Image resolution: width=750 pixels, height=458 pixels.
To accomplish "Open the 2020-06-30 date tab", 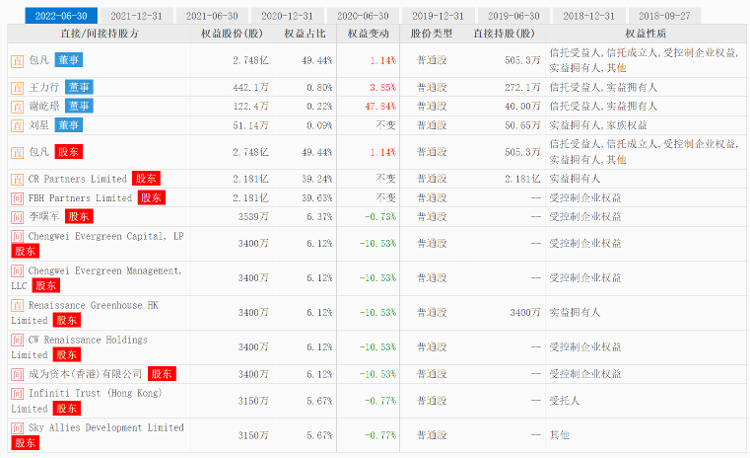I will [x=363, y=16].
